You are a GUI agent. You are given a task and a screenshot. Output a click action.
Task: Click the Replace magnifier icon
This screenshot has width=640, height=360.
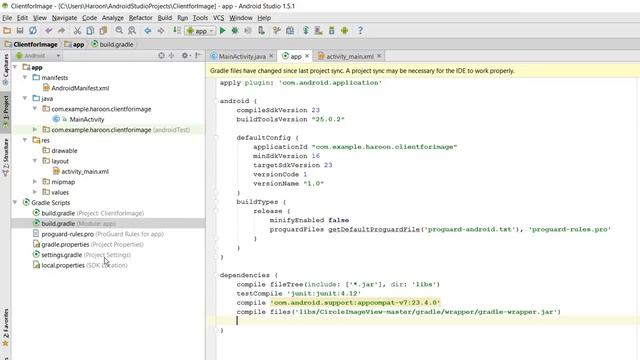pyautogui.click(x=132, y=31)
